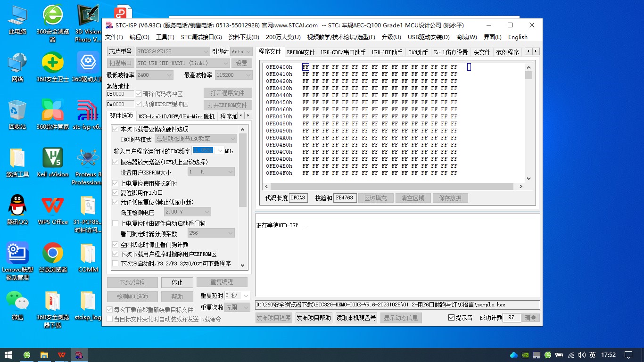644x362 pixels.
Task: Open the volume control in the tray
Action: point(582,355)
